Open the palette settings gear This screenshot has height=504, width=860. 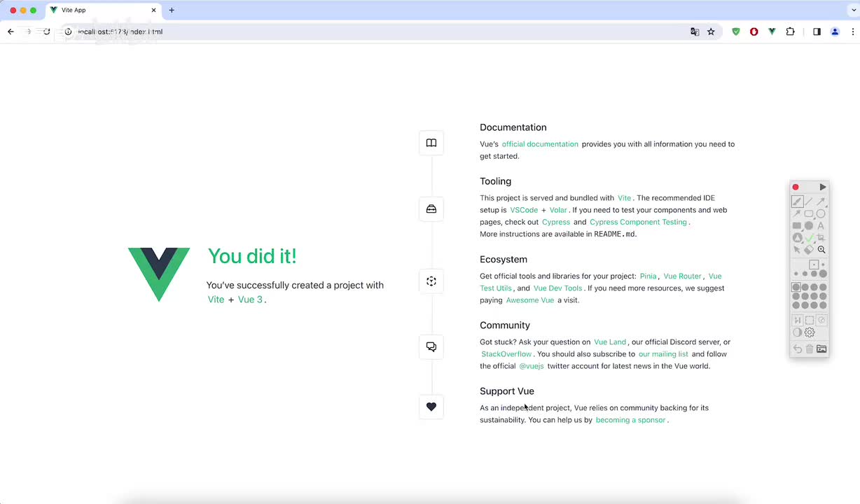(809, 332)
